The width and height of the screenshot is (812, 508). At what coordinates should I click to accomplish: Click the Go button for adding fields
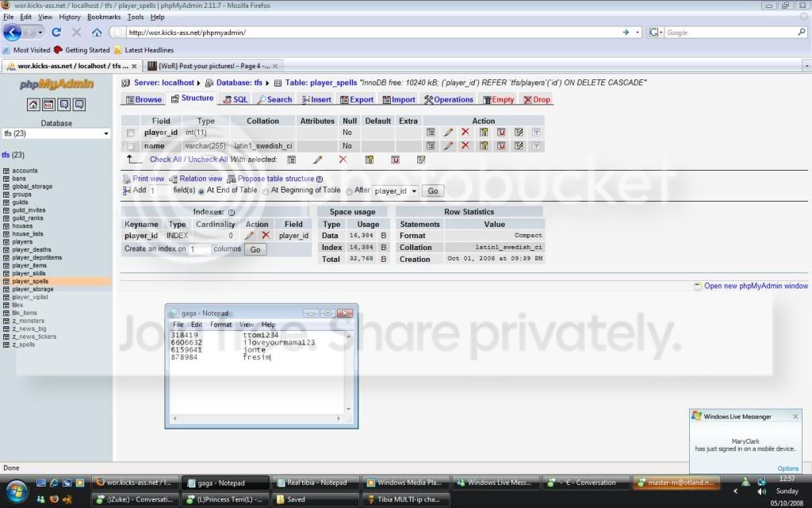click(x=433, y=191)
